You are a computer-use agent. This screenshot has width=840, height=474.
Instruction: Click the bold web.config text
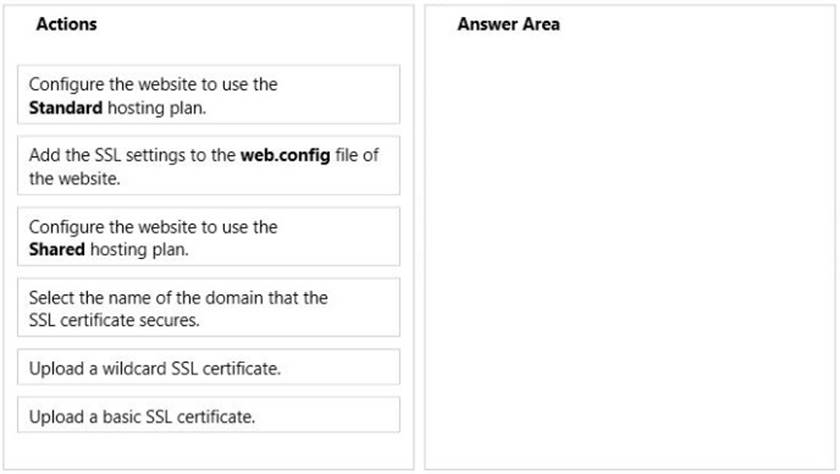[285, 155]
